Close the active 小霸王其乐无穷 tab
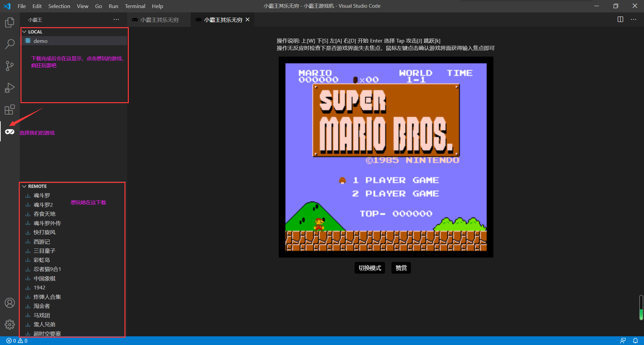This screenshot has width=644, height=345. [248, 19]
